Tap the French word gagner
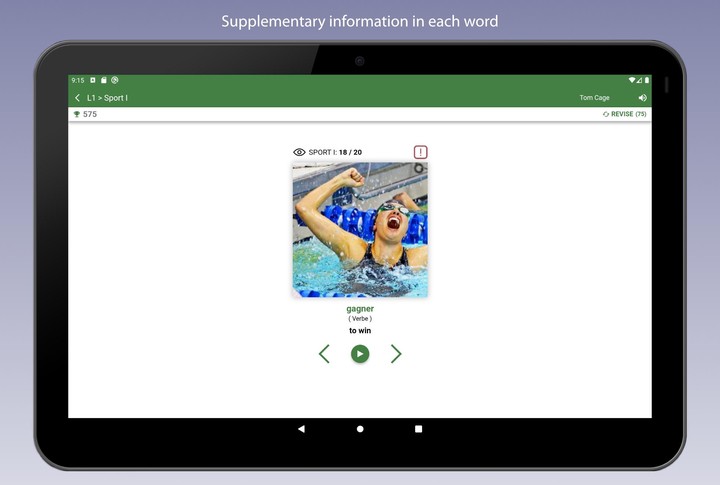The height and width of the screenshot is (485, 720). point(360,309)
